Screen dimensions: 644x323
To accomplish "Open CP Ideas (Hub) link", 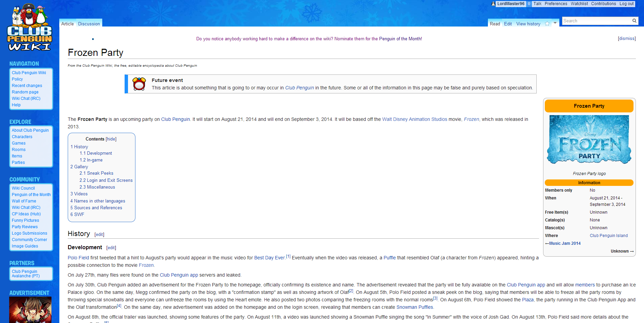I will coord(26,214).
